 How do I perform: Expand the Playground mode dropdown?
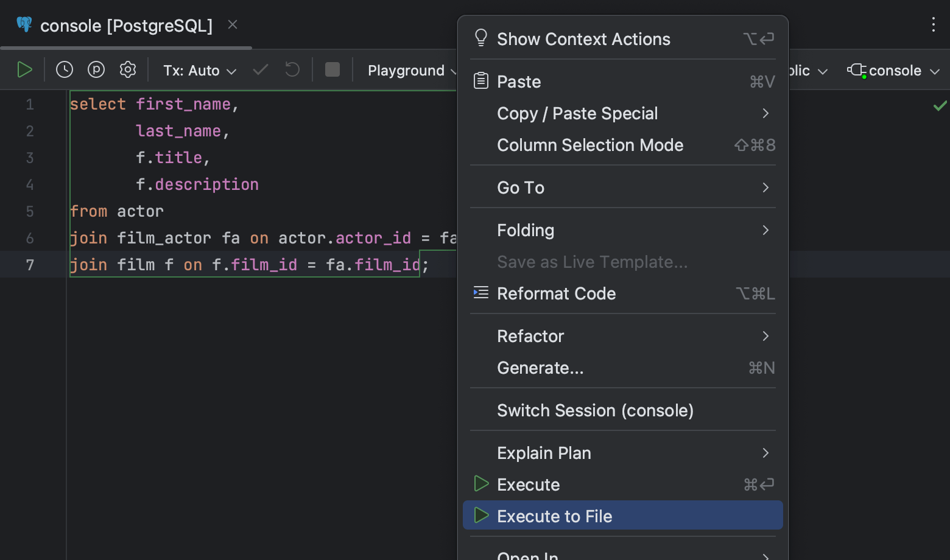pyautogui.click(x=412, y=70)
